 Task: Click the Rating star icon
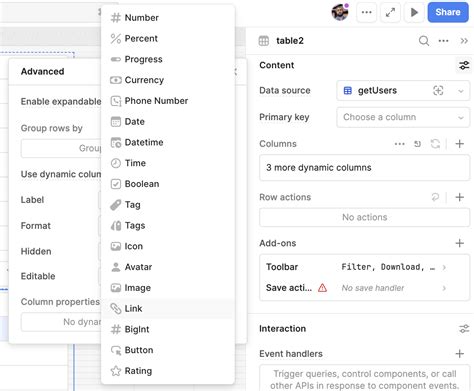coord(116,371)
